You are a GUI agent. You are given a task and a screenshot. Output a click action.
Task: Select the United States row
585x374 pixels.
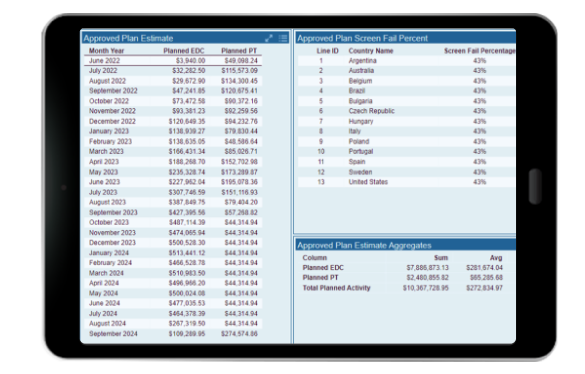[x=407, y=182]
